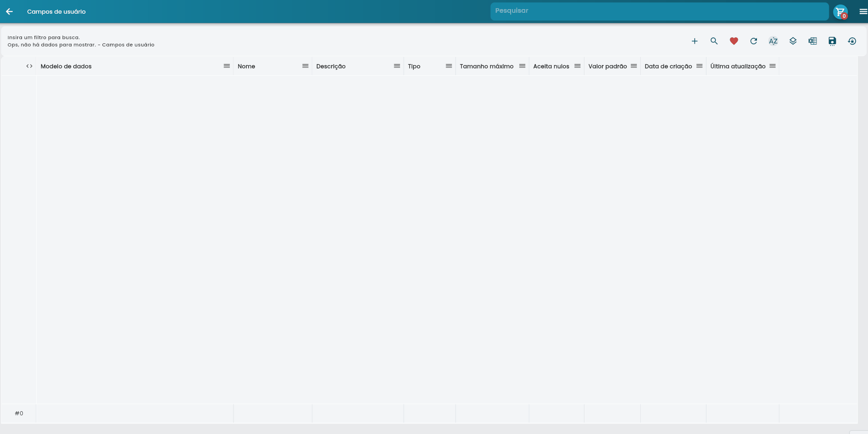
Task: Click the restore with lock icon
Action: pyautogui.click(x=852, y=41)
